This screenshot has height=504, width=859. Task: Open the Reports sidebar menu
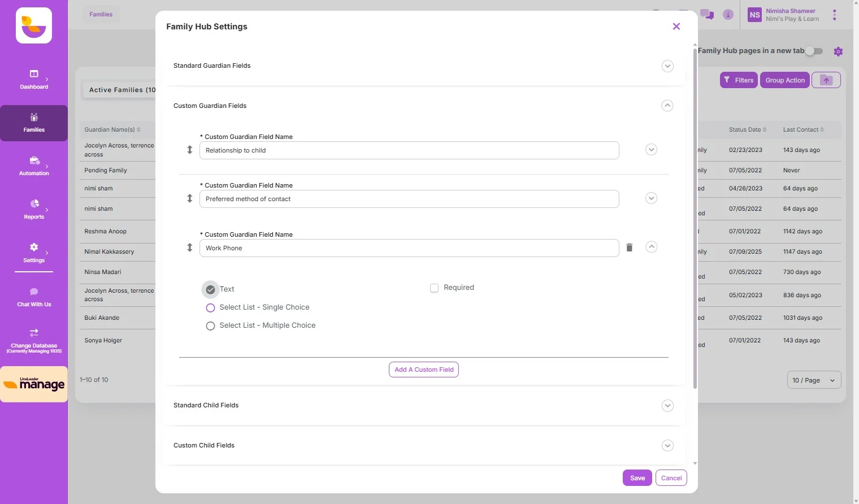pos(34,209)
